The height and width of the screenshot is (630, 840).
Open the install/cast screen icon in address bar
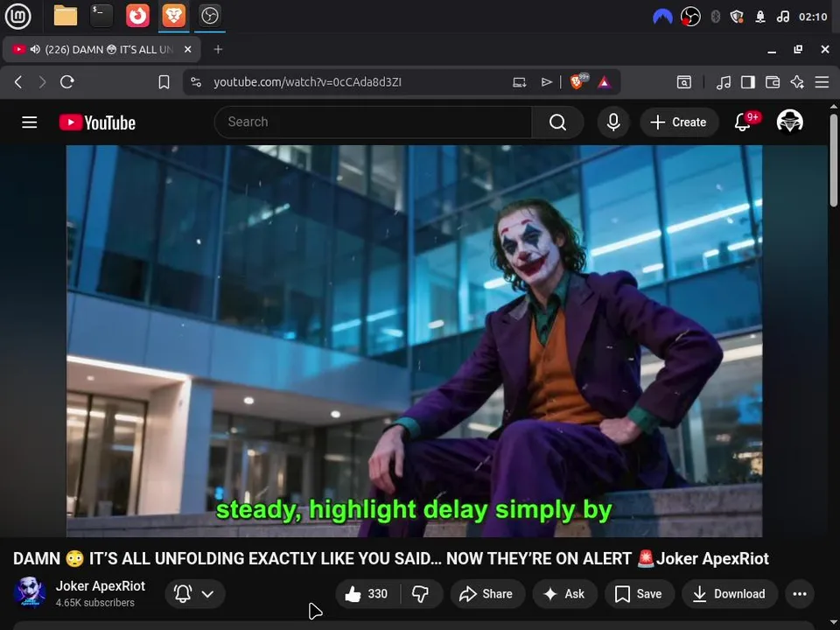coord(520,82)
